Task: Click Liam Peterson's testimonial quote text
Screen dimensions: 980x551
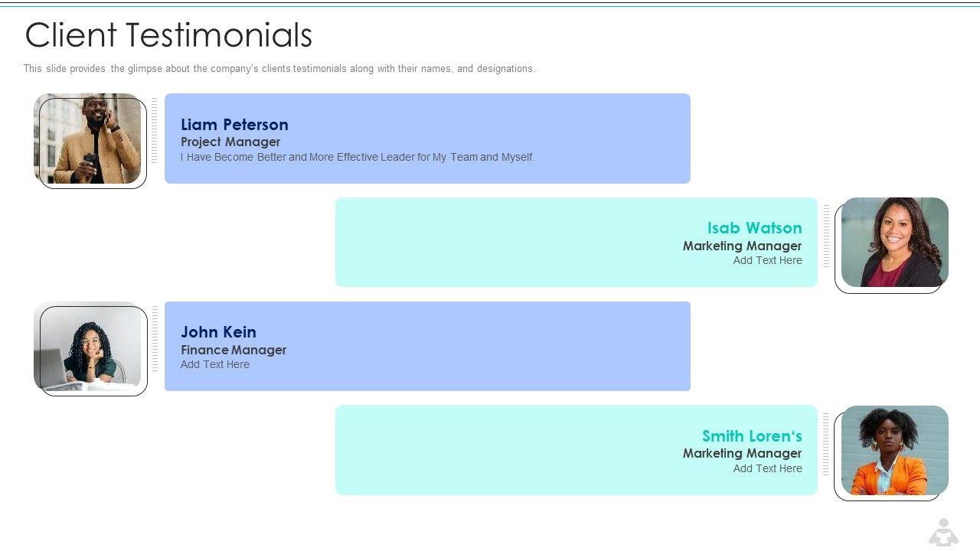Action: coord(358,158)
